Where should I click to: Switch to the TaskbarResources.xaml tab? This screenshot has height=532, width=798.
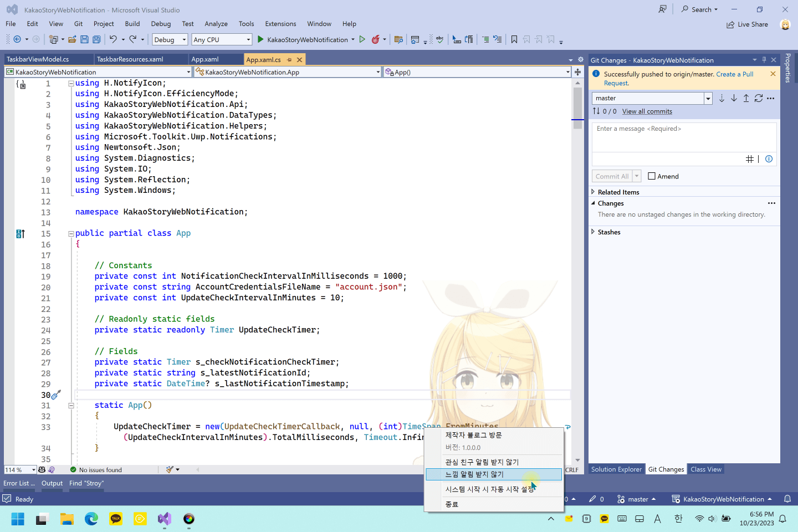[130, 59]
